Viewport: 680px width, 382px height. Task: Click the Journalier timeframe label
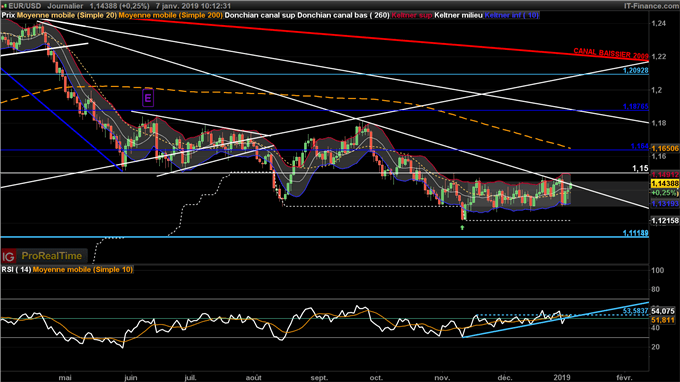[x=65, y=6]
